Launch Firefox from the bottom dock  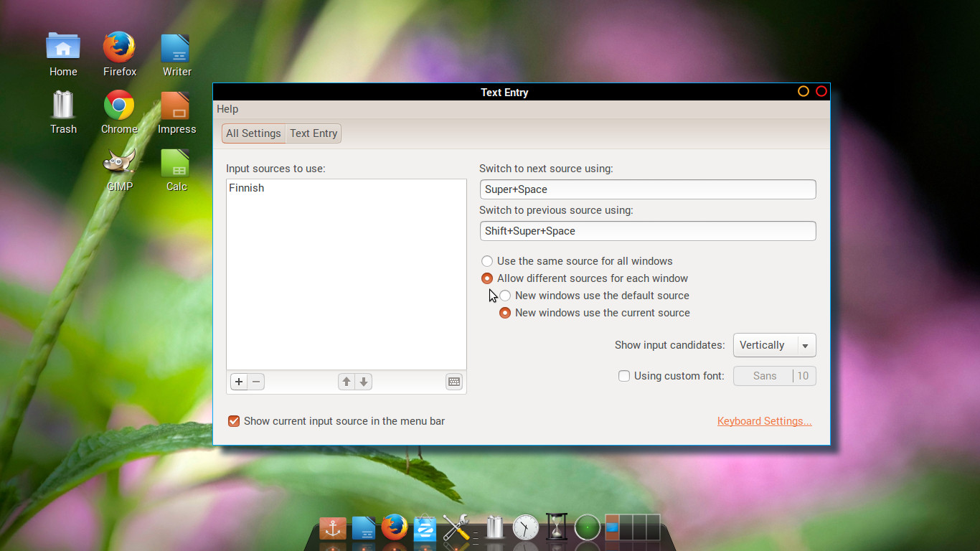394,528
